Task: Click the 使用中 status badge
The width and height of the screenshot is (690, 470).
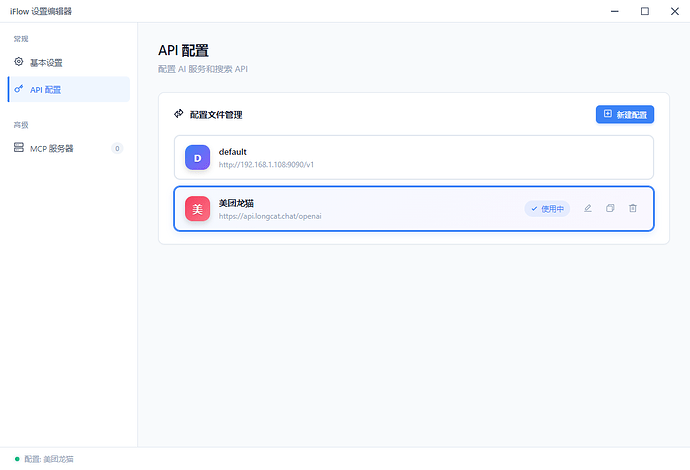Action: click(547, 208)
